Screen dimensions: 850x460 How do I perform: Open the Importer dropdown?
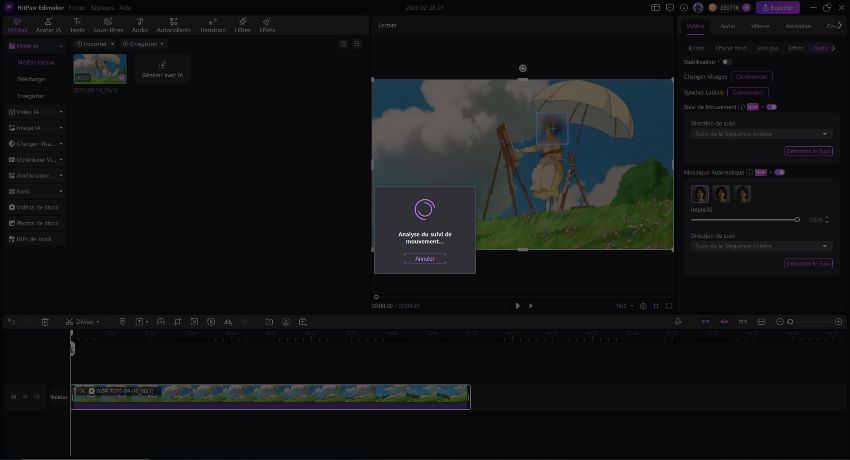pos(96,44)
